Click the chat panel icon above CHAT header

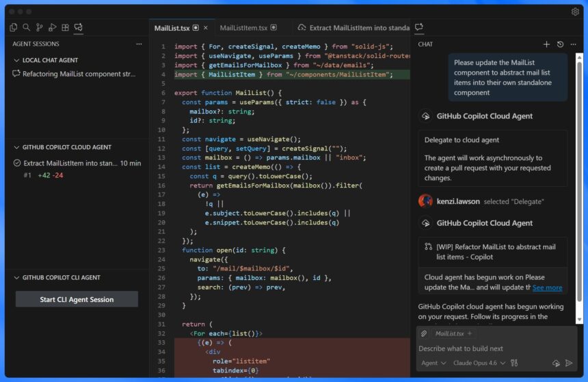point(419,27)
